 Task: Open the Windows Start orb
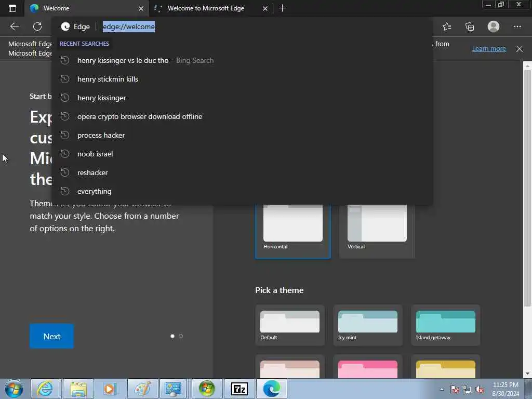(14, 389)
